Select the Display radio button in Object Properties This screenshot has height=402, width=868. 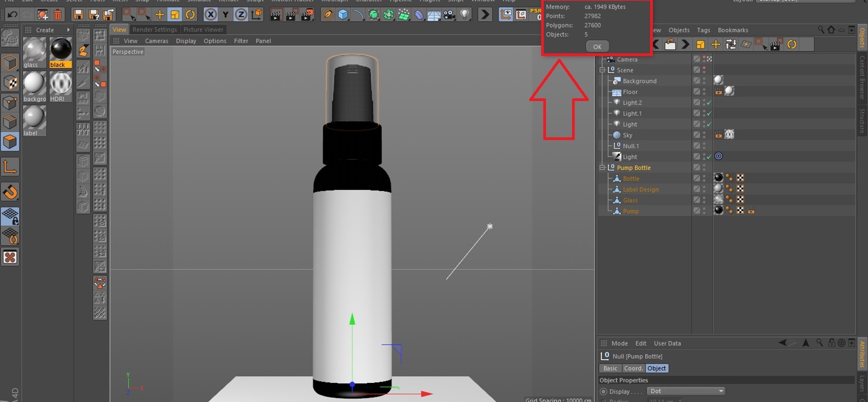(603, 391)
